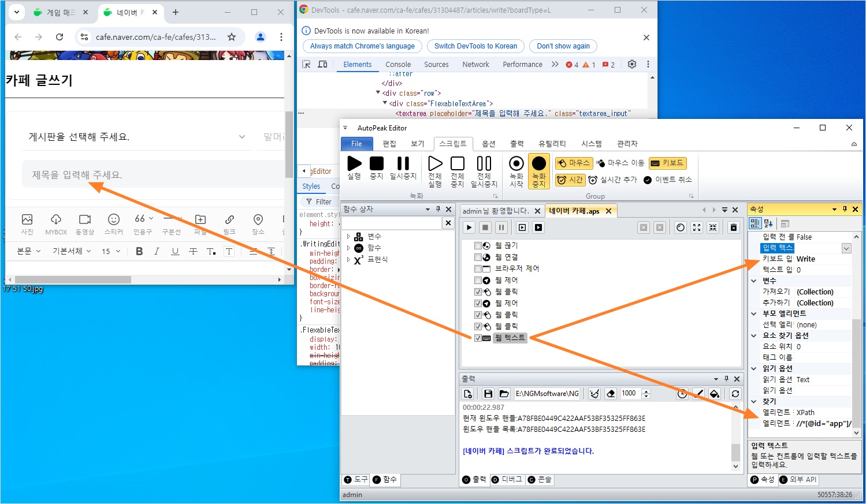Insert a link with 링크 icon

(229, 219)
